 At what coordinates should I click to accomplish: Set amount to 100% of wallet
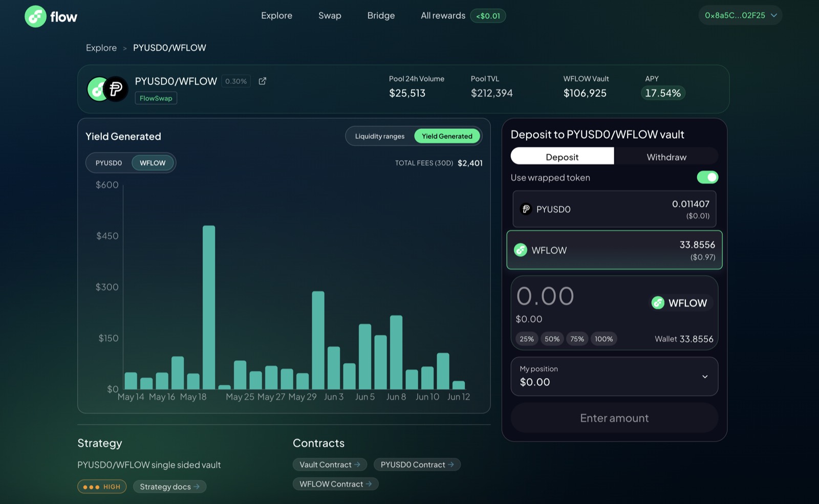coord(604,339)
